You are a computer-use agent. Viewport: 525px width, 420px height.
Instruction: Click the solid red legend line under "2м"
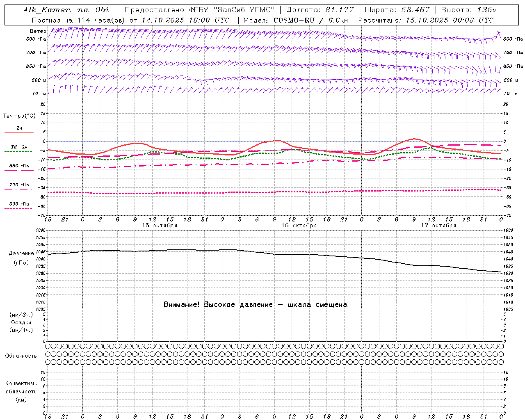[19, 132]
